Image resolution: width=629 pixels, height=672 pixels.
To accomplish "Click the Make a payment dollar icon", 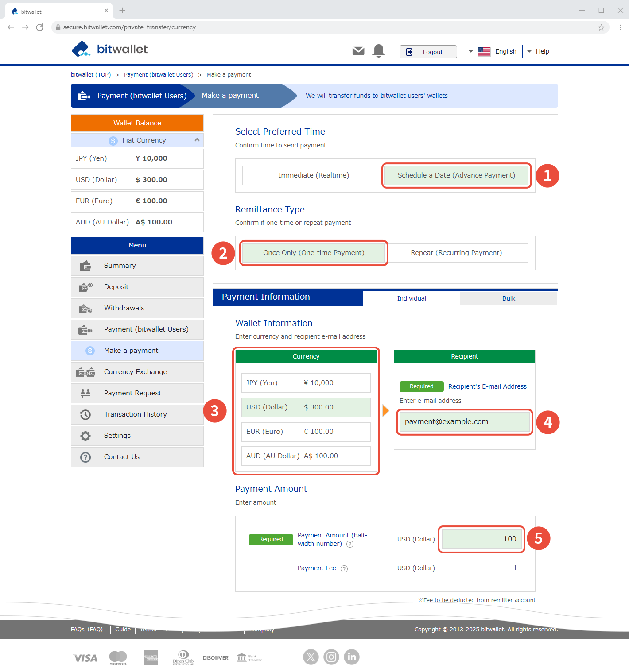I will tap(90, 351).
